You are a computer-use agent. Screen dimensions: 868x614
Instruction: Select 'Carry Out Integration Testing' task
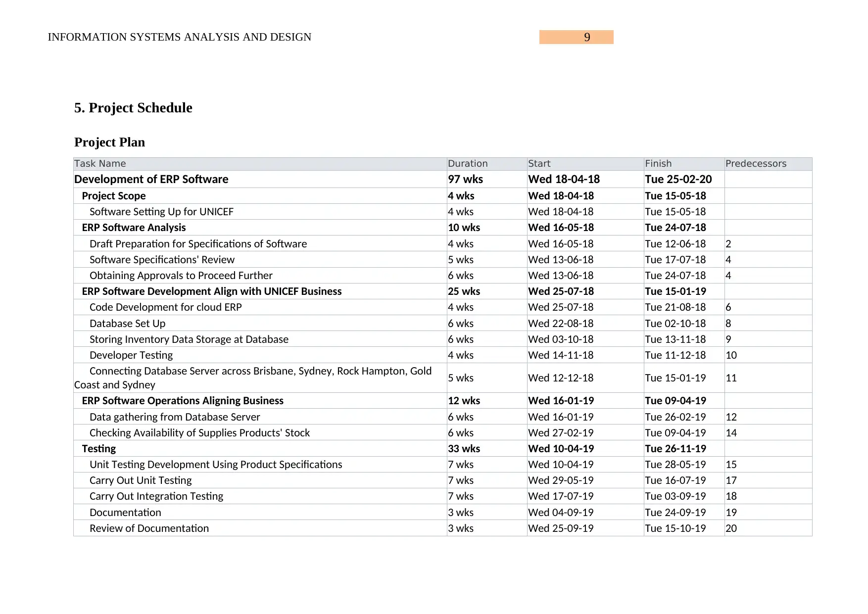tap(156, 496)
